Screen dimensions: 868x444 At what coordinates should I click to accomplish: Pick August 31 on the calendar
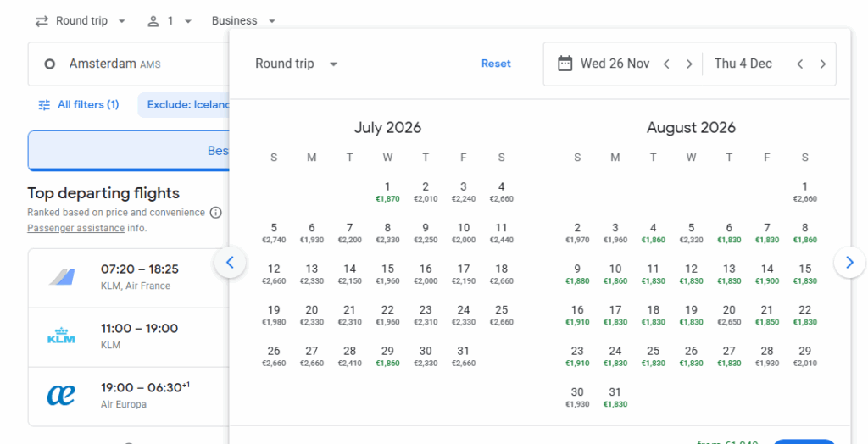point(615,397)
